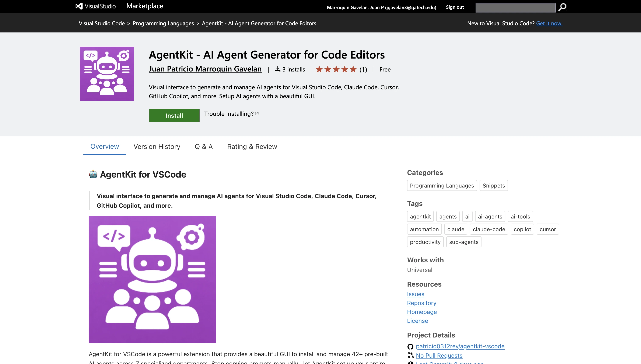641x364 pixels.
Task: Click the AgentKit extension logo in the header
Action: (x=107, y=74)
